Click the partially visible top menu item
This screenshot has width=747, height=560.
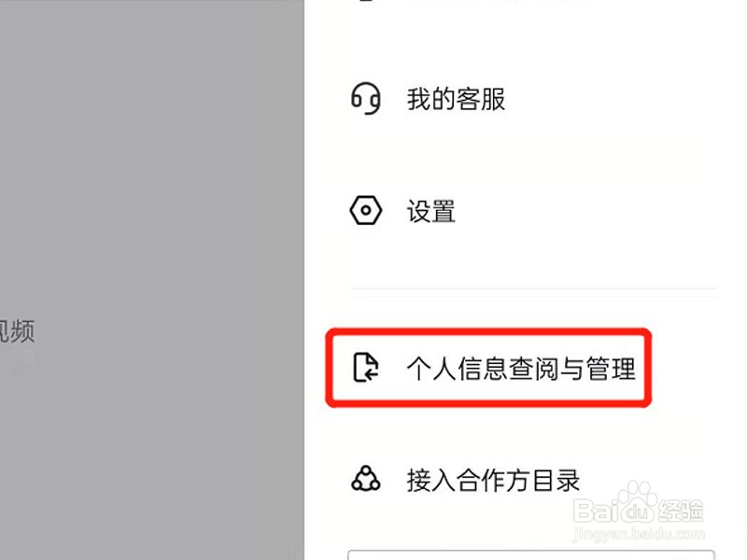coord(476,2)
